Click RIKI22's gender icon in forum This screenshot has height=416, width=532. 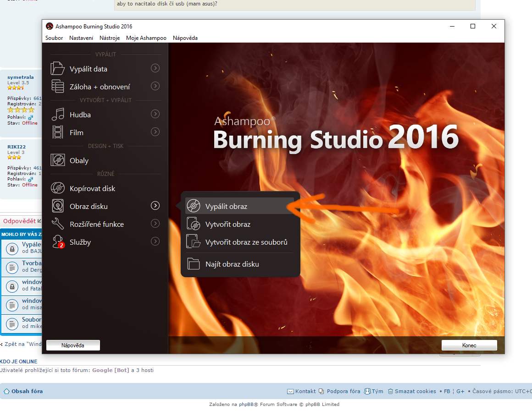tap(31, 179)
